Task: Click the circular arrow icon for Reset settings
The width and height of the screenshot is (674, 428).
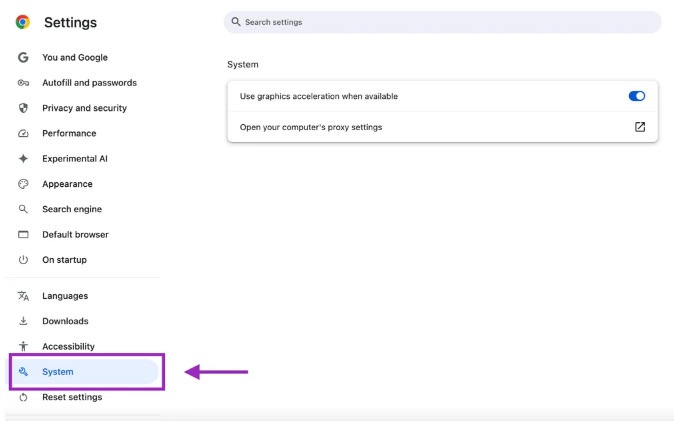Action: click(x=23, y=397)
